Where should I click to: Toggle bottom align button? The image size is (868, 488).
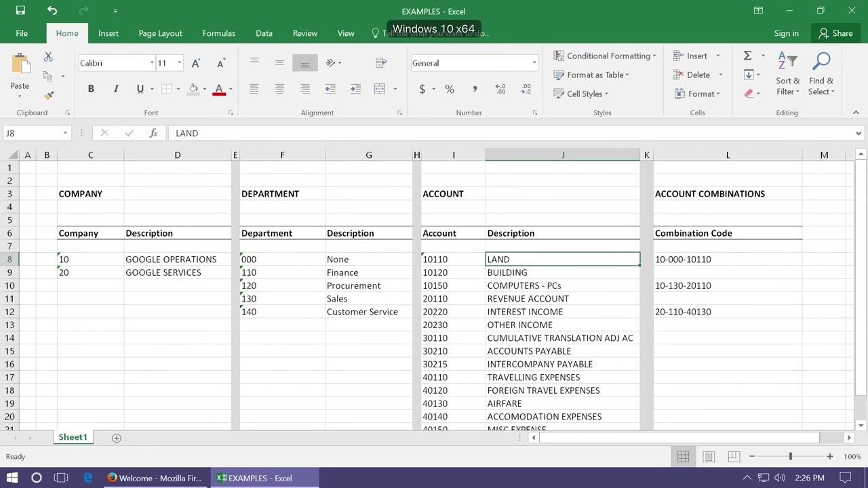[305, 63]
